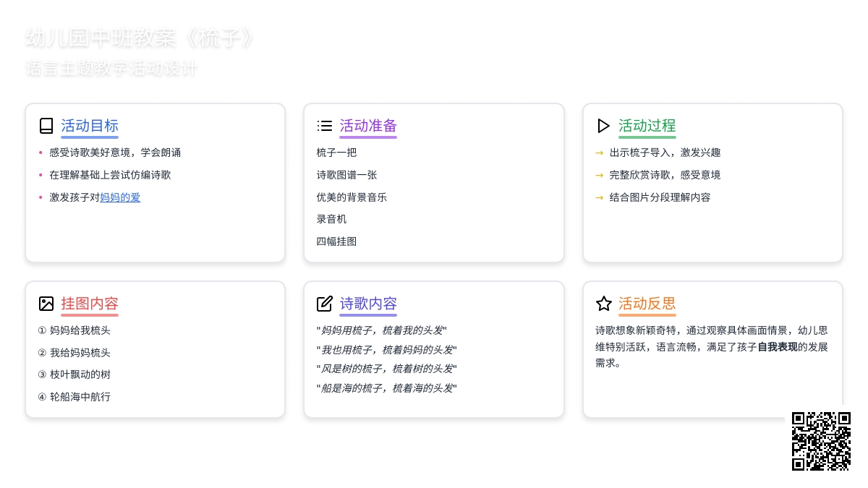This screenshot has width=868, height=488.
Task: Click the item ② 我给妈妈梳头
Action: click(x=74, y=353)
